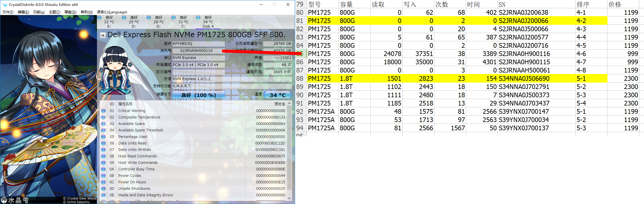644x204 pixels.
Task: Click the transfer mode field PCIe 3.0 x4
Action: [x=199, y=65]
